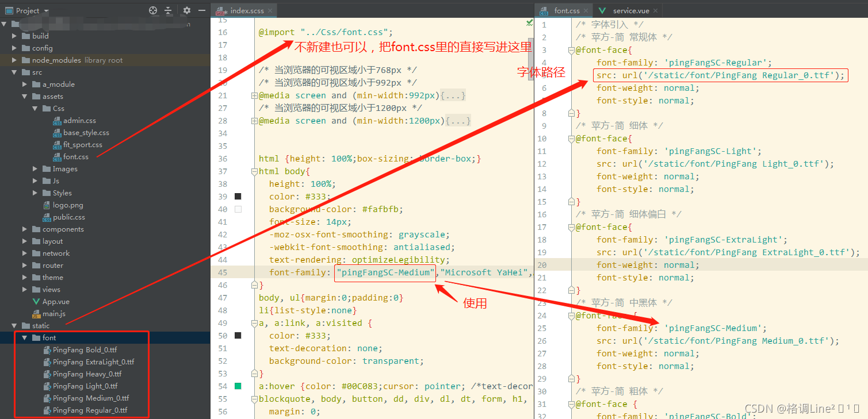This screenshot has height=419, width=868.
Task: Collapse the src folder
Action: [x=14, y=72]
